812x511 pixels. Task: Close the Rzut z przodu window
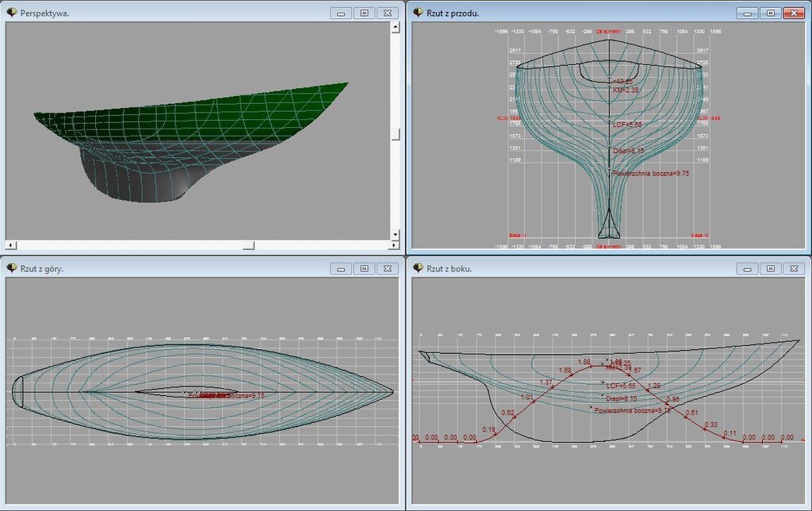click(x=793, y=13)
